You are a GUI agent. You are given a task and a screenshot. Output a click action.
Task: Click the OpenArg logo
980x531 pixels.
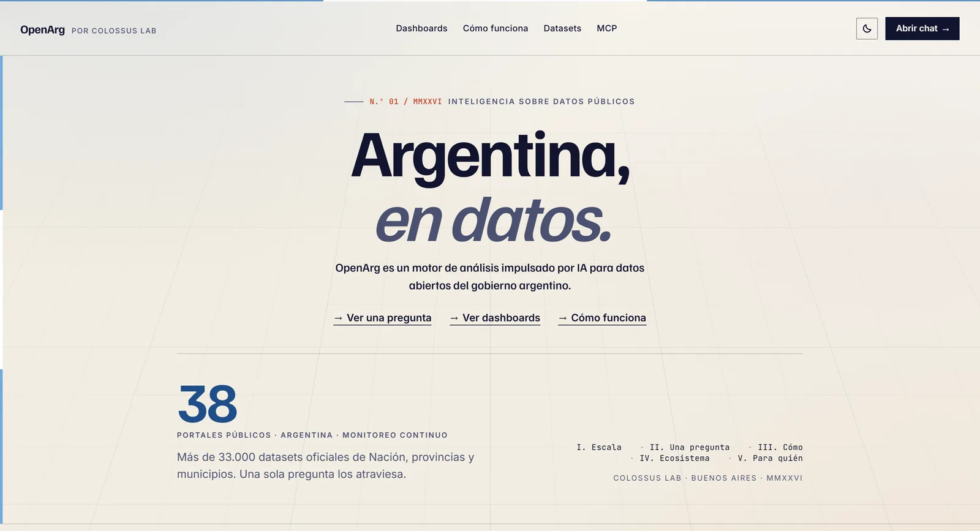coord(42,29)
